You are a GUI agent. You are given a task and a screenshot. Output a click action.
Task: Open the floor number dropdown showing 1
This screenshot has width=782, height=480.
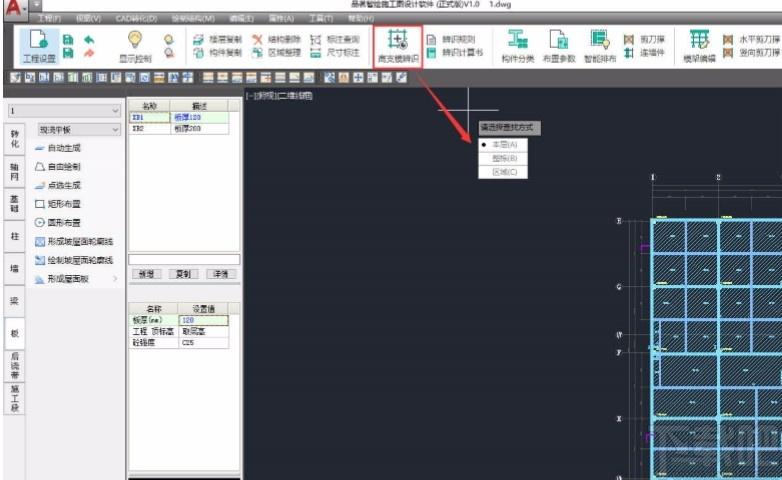click(x=64, y=110)
